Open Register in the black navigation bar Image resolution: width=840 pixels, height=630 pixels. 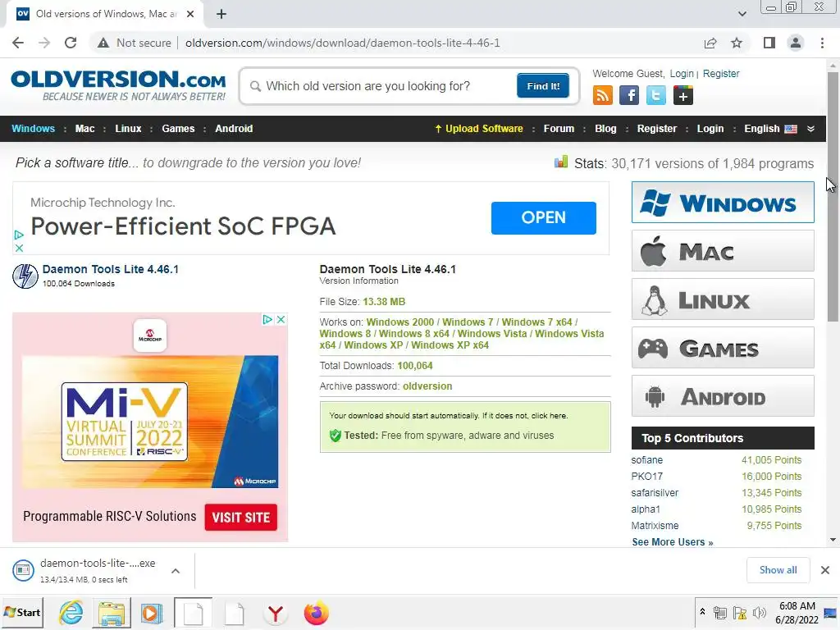pos(657,129)
